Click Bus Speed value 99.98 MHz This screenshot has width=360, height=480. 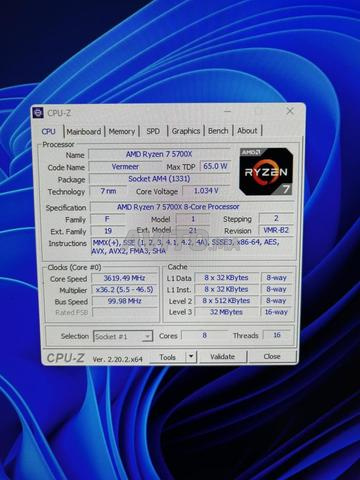tap(125, 301)
